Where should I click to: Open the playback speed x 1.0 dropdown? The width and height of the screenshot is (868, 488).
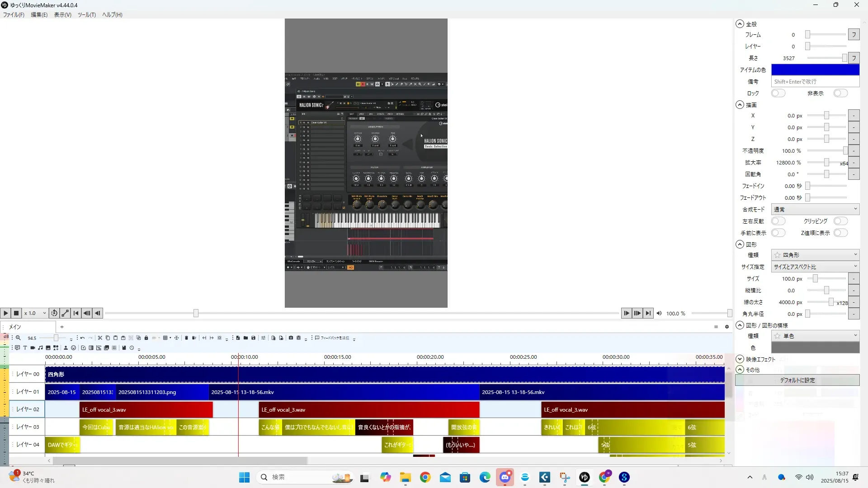pyautogui.click(x=35, y=313)
